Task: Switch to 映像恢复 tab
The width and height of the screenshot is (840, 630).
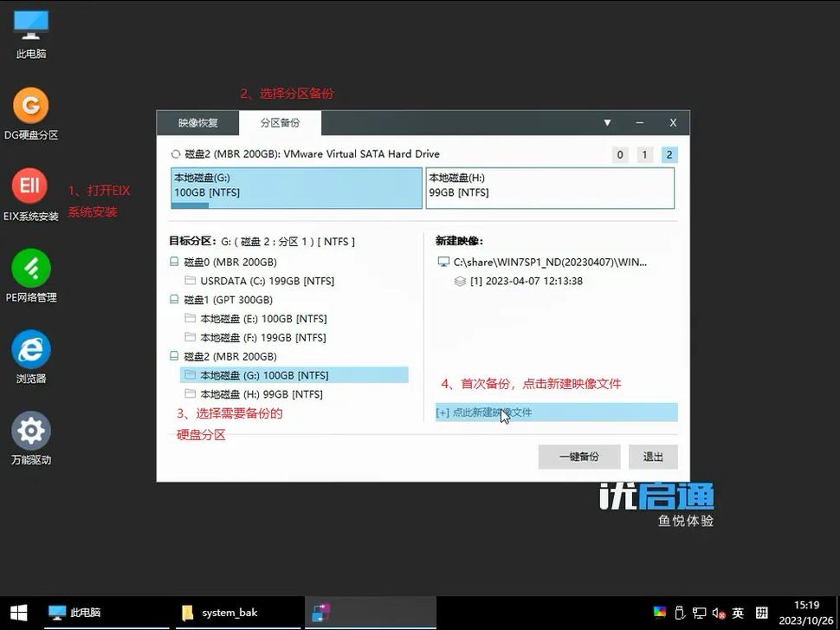Action: (x=197, y=123)
